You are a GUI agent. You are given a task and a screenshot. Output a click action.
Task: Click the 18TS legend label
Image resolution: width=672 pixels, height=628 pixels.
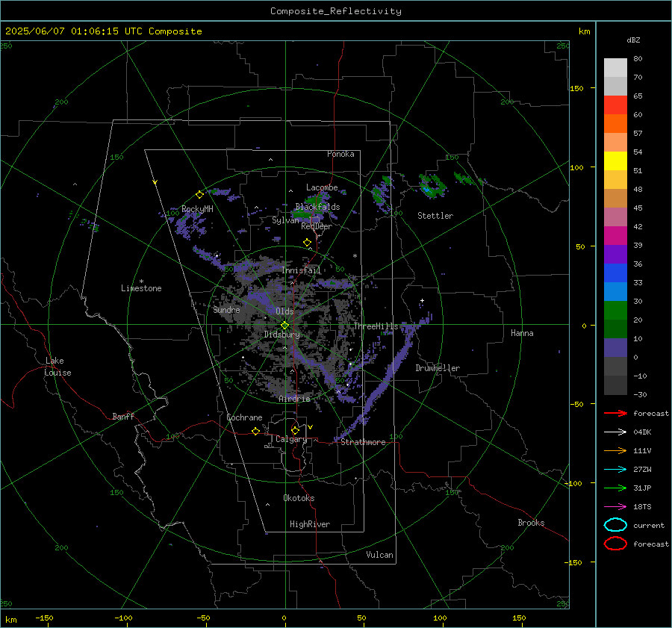[x=642, y=507]
